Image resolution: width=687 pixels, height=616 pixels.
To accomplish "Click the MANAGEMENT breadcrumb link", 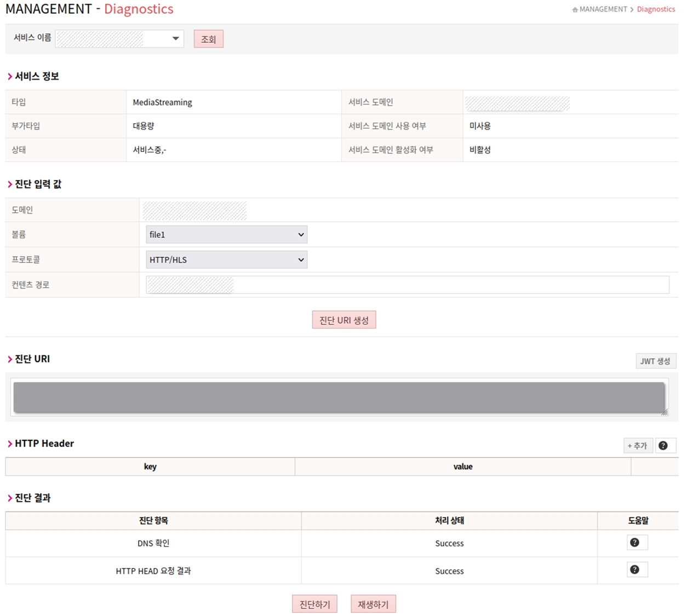I will click(x=603, y=9).
